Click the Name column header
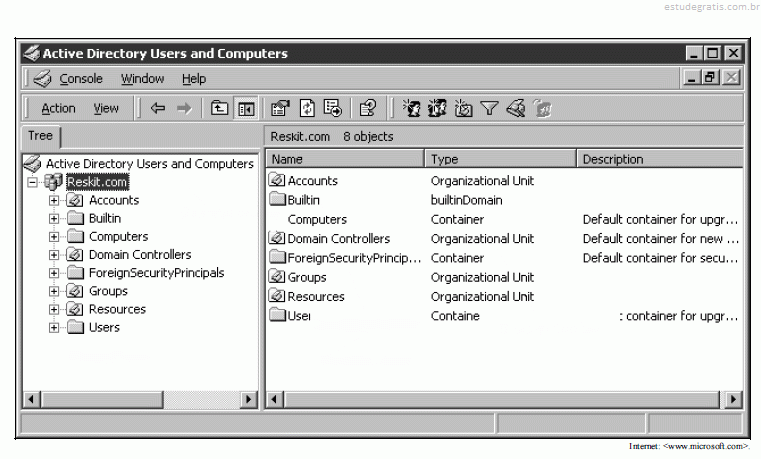The image size is (761, 459). click(345, 159)
